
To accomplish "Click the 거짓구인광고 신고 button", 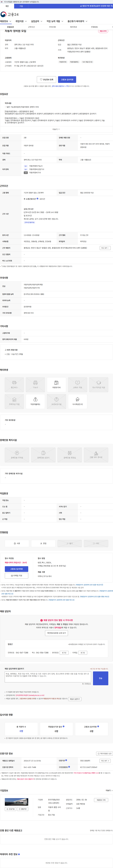I will click(x=104, y=753).
